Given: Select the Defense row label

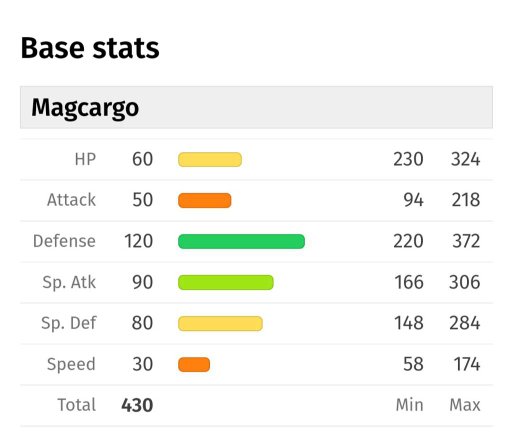Looking at the screenshot, I should [x=64, y=241].
